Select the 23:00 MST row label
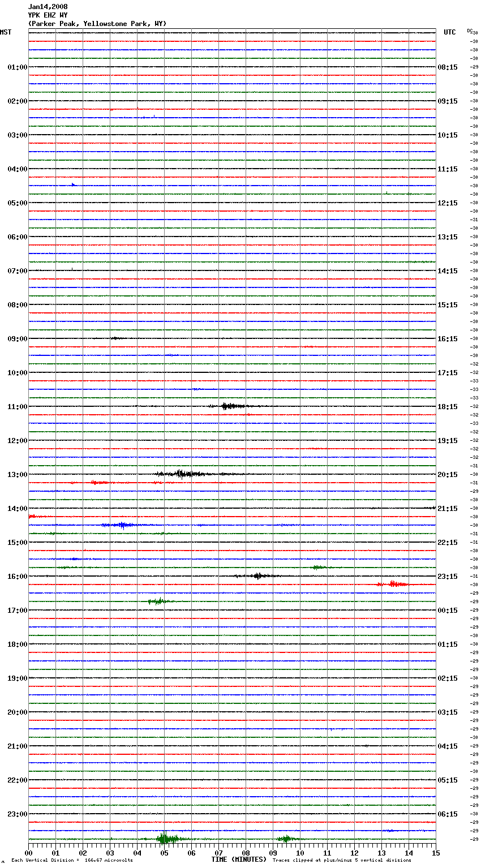Image resolution: width=481 pixels, height=868 pixels. tap(18, 814)
